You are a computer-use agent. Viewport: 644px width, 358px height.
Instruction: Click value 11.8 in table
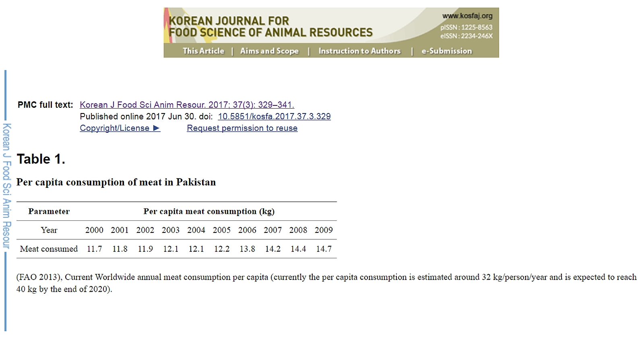120,249
